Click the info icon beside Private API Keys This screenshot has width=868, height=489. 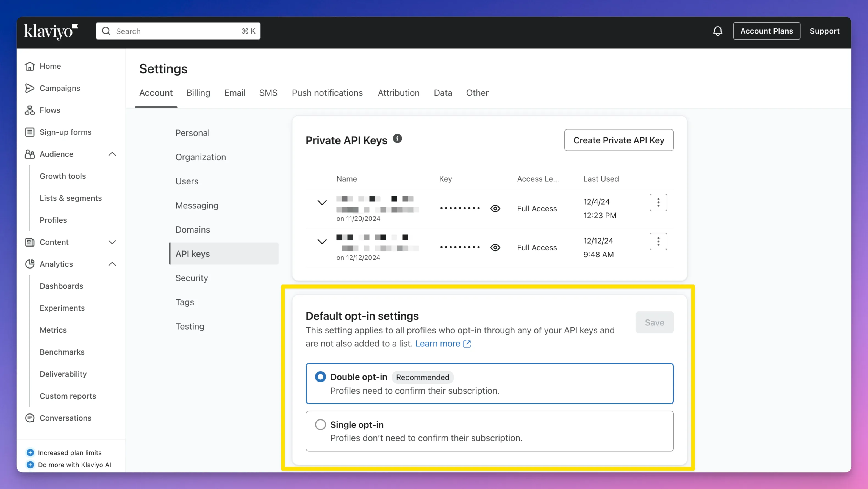click(x=397, y=139)
